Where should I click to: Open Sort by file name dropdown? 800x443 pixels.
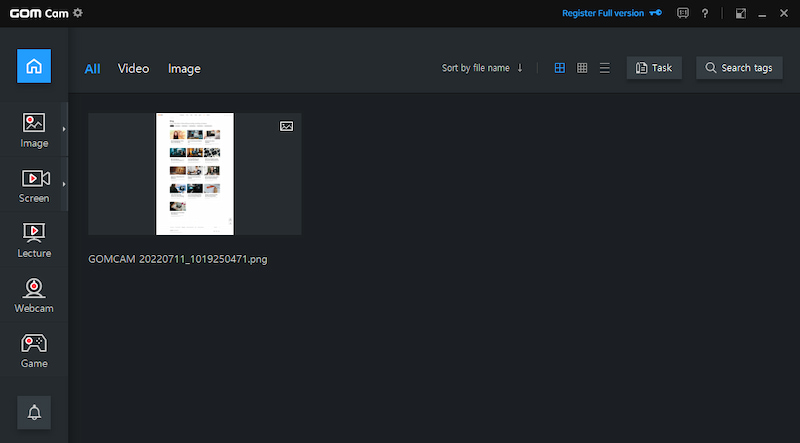tap(476, 68)
